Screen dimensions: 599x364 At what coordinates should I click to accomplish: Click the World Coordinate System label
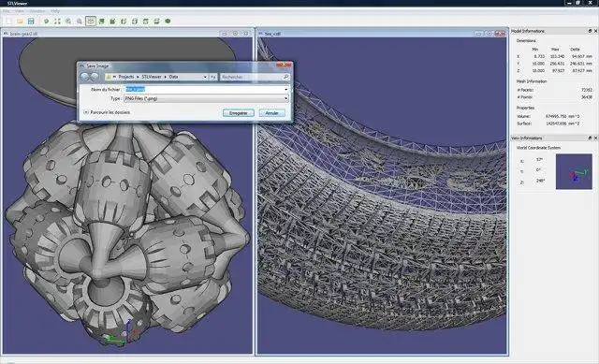pos(538,148)
